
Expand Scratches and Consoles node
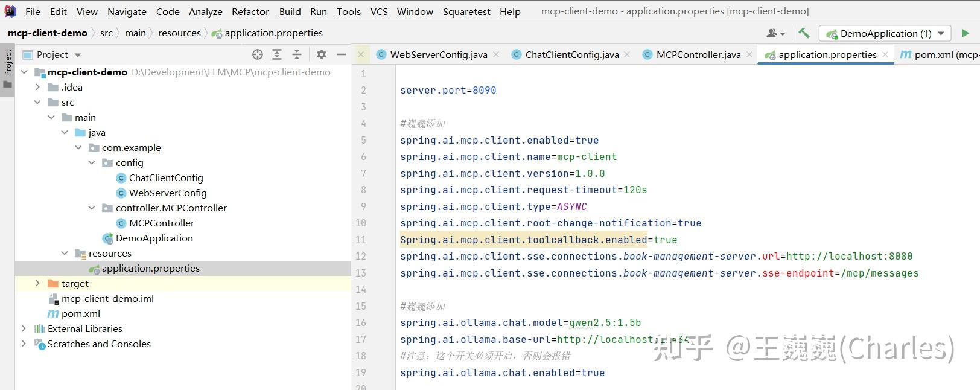point(24,344)
